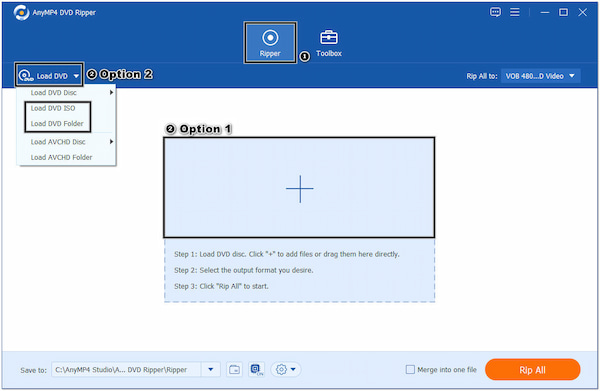Click the AnyMP4 DVD Ripper logo
This screenshot has height=391, width=600.
21,13
